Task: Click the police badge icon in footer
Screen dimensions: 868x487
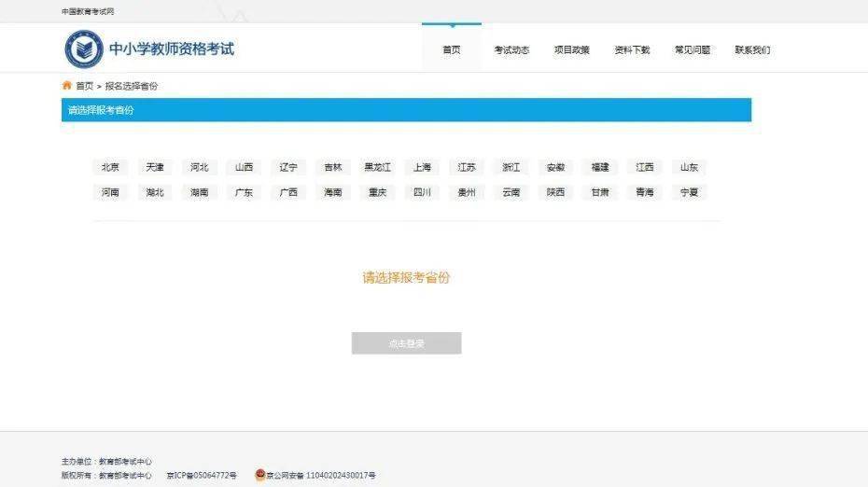Action: pos(260,474)
